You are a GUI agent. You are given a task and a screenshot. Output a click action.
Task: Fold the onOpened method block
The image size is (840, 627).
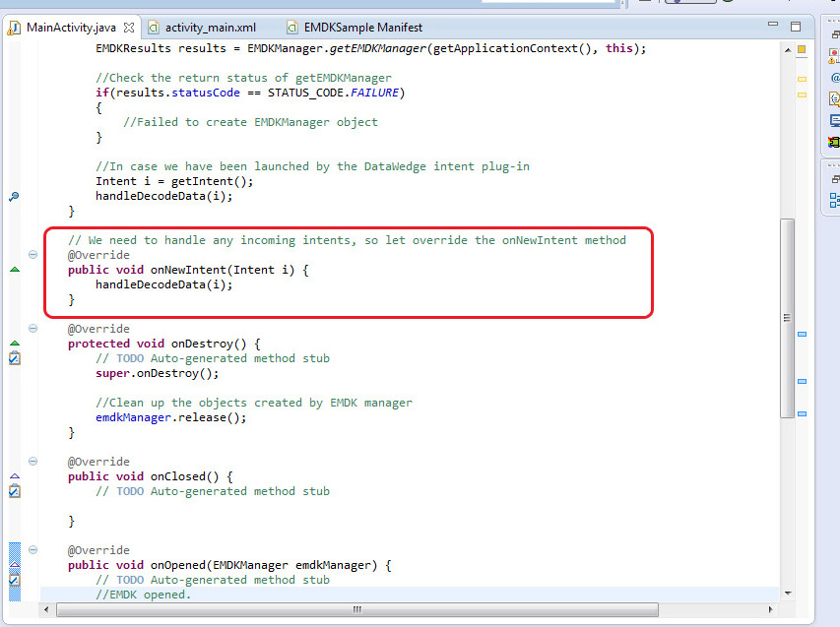click(32, 550)
